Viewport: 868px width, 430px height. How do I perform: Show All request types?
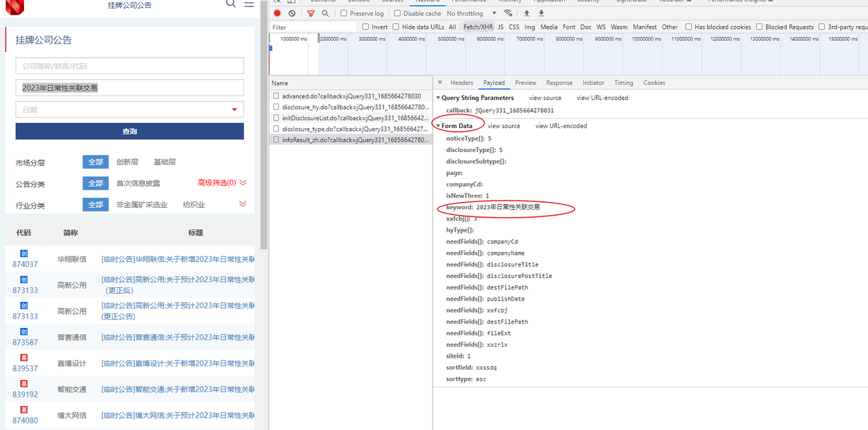tap(452, 27)
